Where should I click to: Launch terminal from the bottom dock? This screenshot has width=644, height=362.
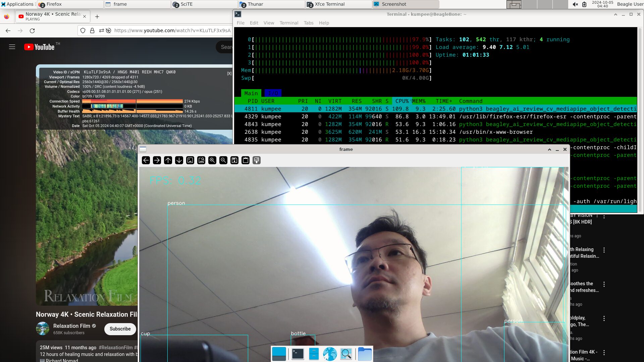pyautogui.click(x=298, y=354)
